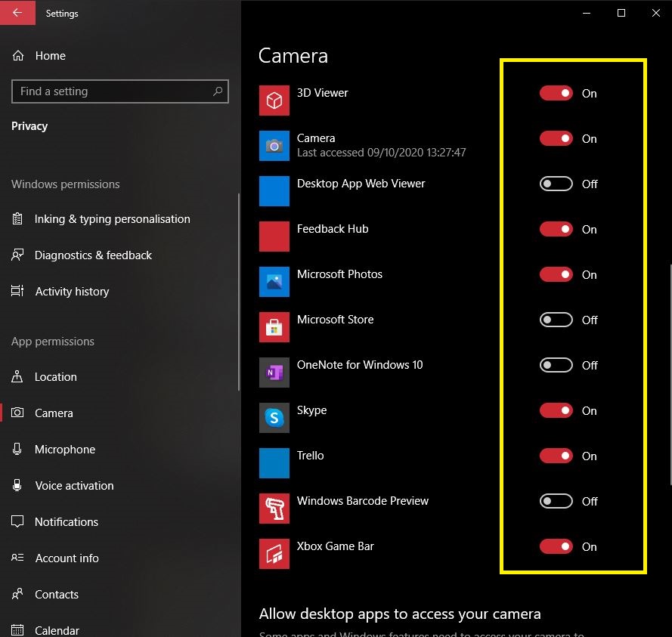Click the Calendar sidebar icon
This screenshot has height=637, width=672.
(17, 630)
